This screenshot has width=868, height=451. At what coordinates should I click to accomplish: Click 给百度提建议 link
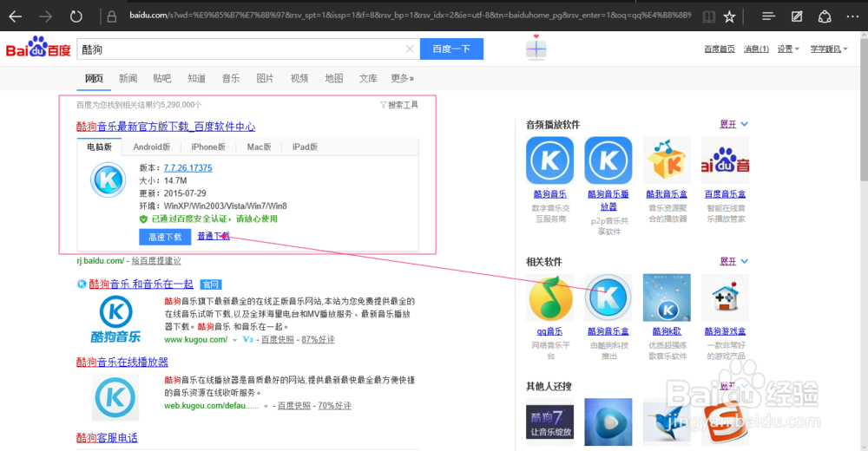(x=156, y=261)
